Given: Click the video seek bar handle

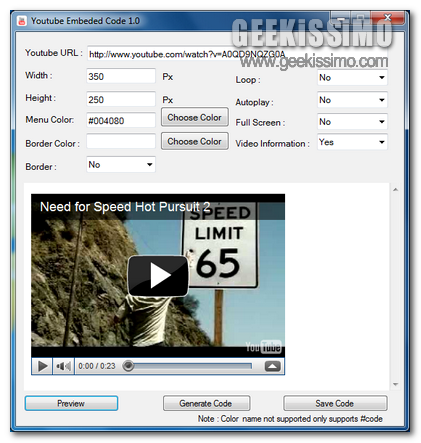Looking at the screenshot, I should click(x=128, y=366).
